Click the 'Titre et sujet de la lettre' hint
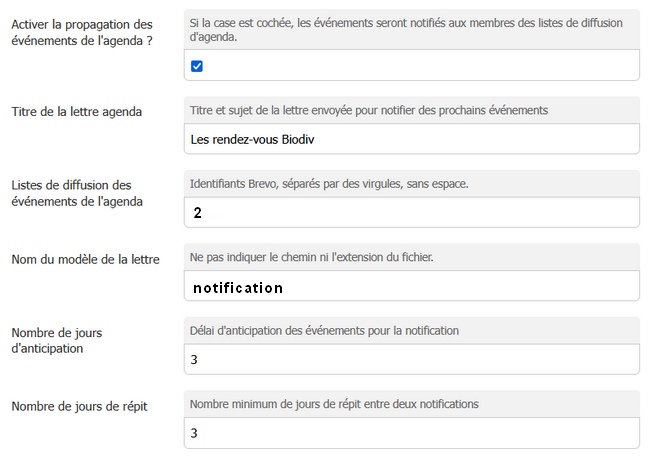This screenshot has width=650, height=458. click(x=368, y=109)
